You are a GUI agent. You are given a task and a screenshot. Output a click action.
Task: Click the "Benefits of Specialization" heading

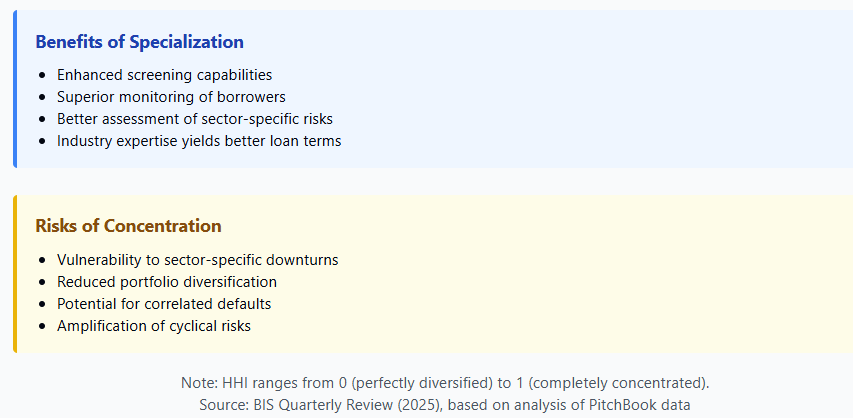click(139, 42)
